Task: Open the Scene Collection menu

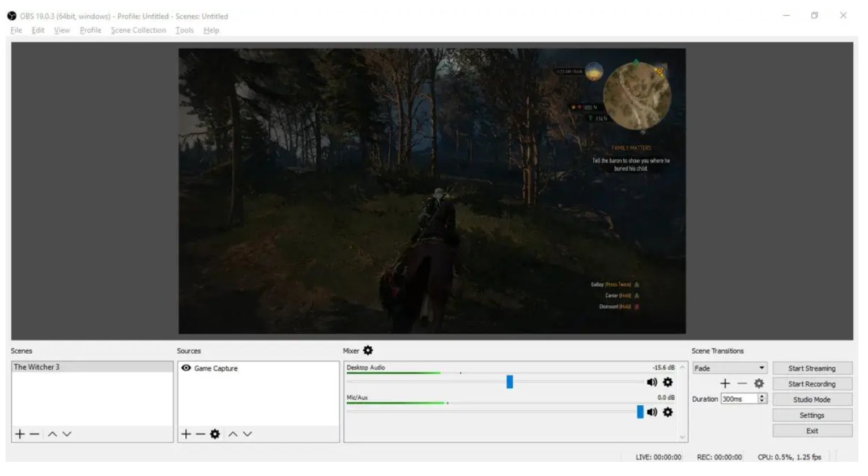Action: 139,31
